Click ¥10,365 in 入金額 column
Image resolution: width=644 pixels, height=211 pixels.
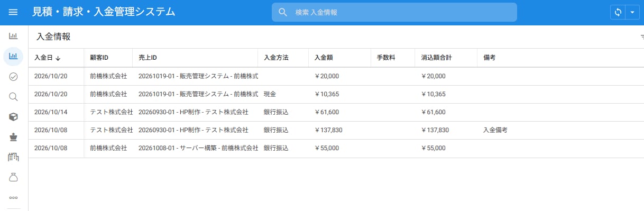point(327,94)
